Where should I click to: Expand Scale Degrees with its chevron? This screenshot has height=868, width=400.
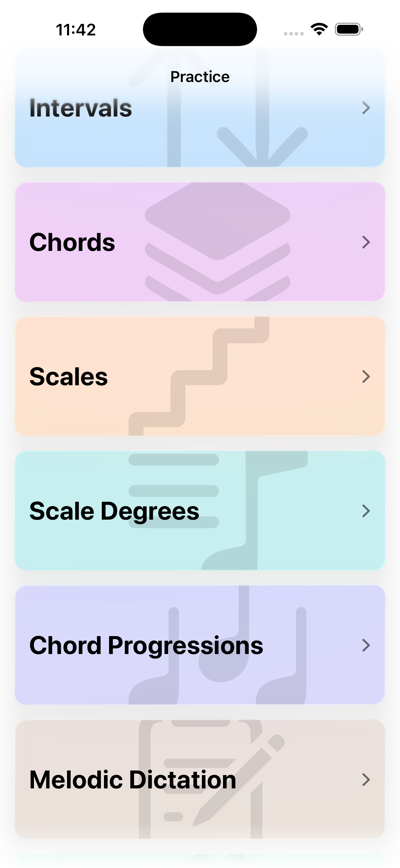366,511
